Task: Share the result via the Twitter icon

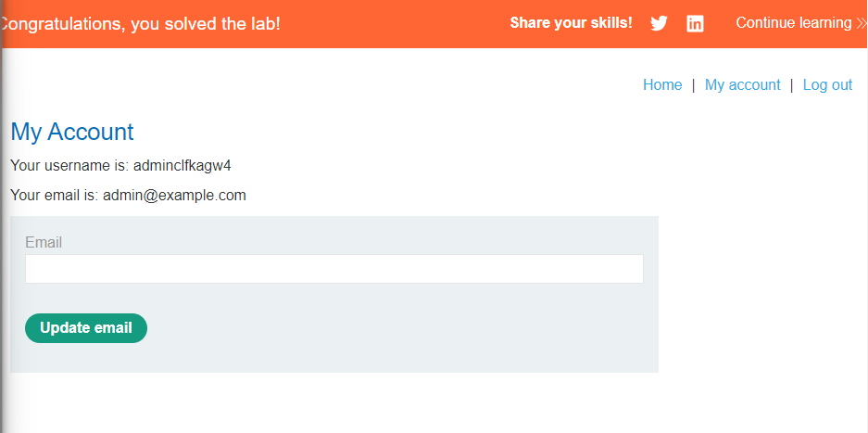Action: (x=659, y=23)
